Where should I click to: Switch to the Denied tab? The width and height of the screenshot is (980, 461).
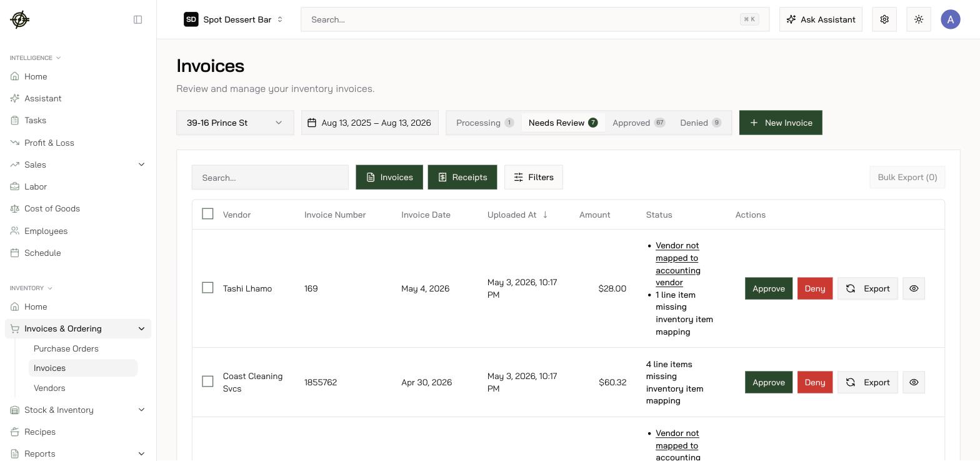[701, 123]
